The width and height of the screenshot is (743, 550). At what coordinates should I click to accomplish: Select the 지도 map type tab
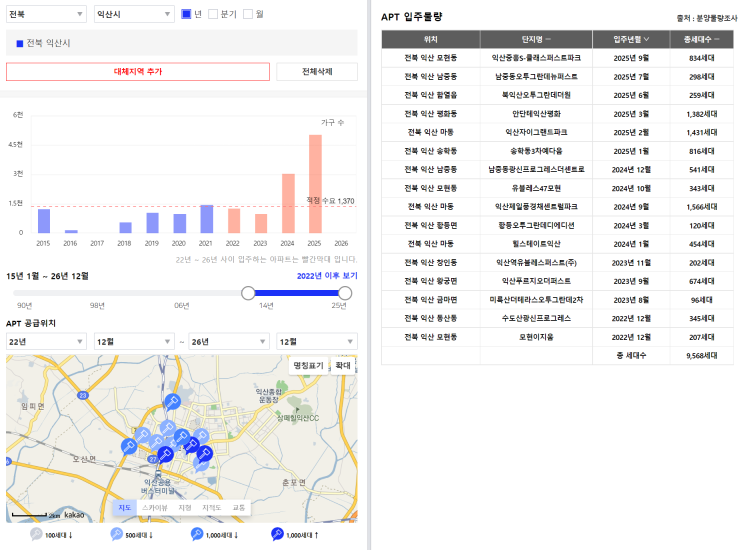[125, 507]
